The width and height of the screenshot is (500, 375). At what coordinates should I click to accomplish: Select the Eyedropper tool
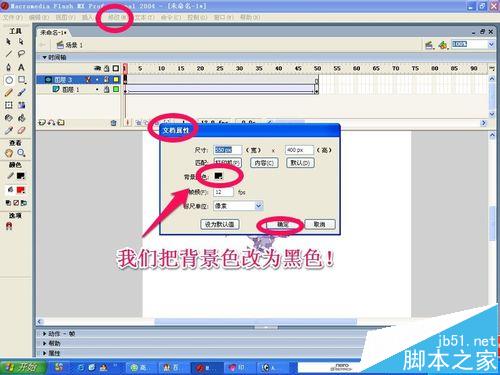[x=9, y=131]
